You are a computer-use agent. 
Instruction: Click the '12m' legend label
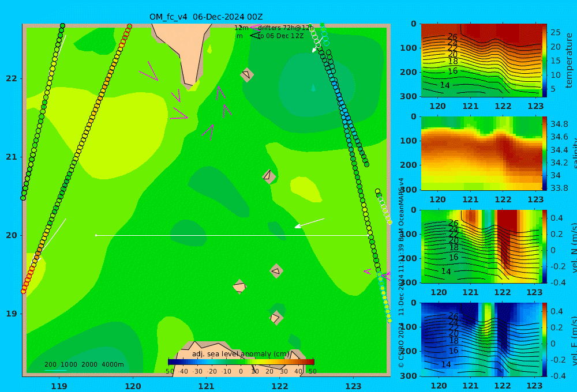pyautogui.click(x=241, y=28)
